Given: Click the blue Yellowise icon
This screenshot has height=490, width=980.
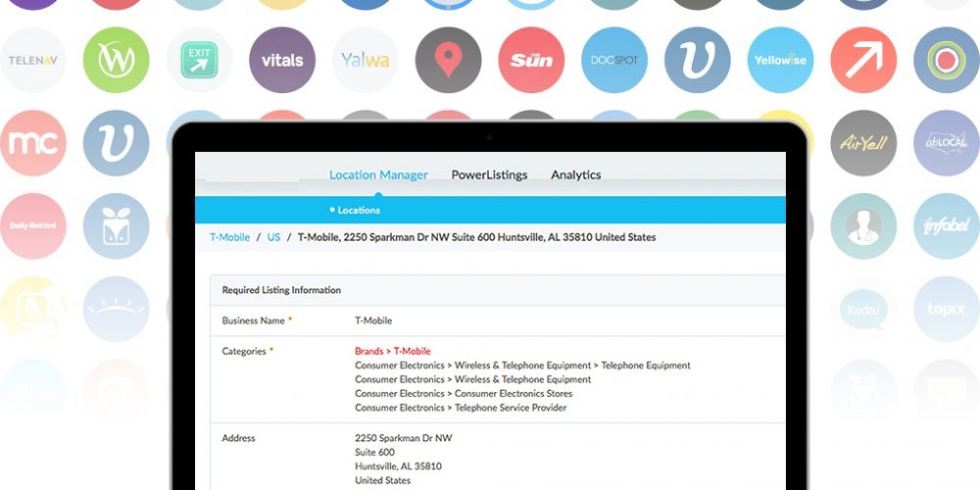Looking at the screenshot, I should (780, 60).
